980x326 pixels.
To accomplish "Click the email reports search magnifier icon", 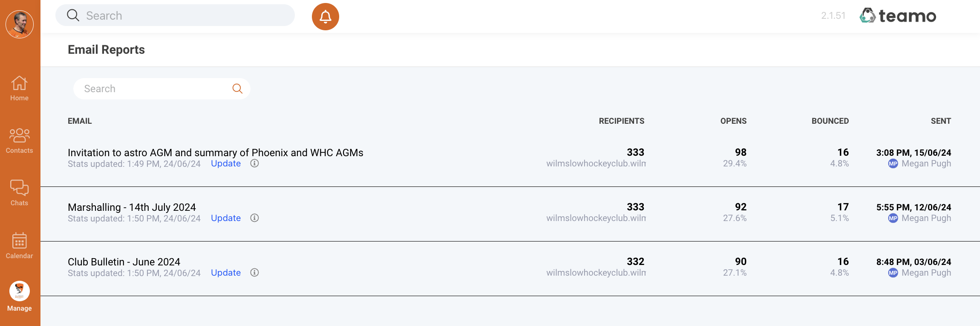I will 237,89.
